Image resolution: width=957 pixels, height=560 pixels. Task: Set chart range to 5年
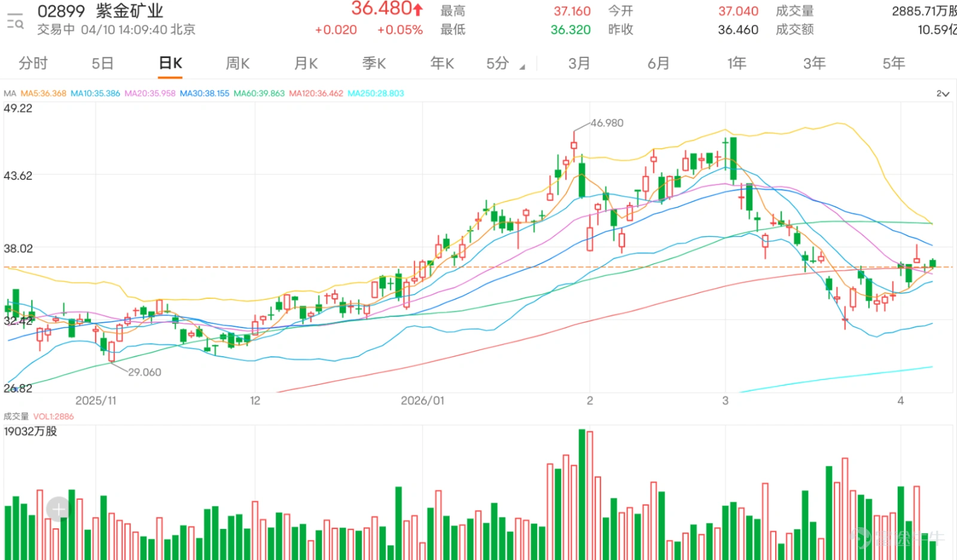click(x=894, y=63)
